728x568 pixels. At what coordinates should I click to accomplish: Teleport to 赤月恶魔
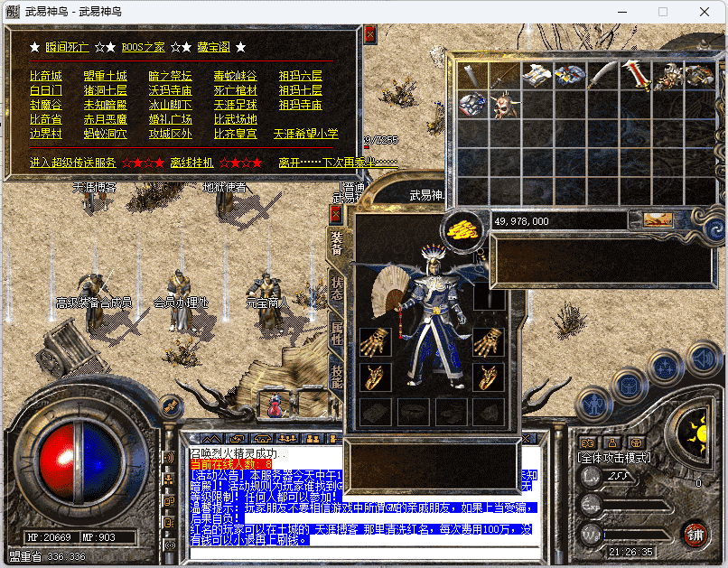click(x=106, y=119)
